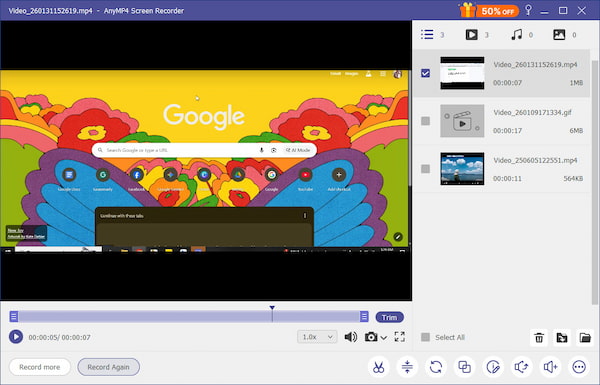Click the size label 564KB
The width and height of the screenshot is (600, 385).
[x=573, y=179]
